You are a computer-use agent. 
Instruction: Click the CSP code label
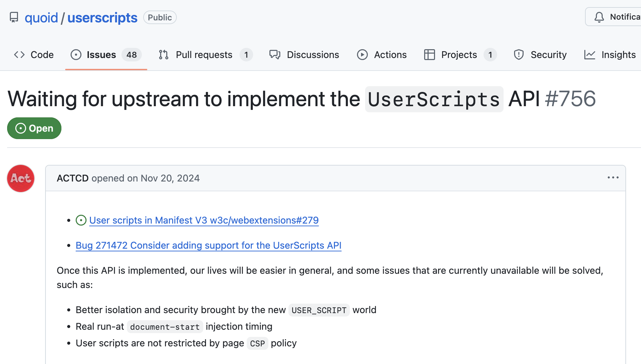point(257,343)
